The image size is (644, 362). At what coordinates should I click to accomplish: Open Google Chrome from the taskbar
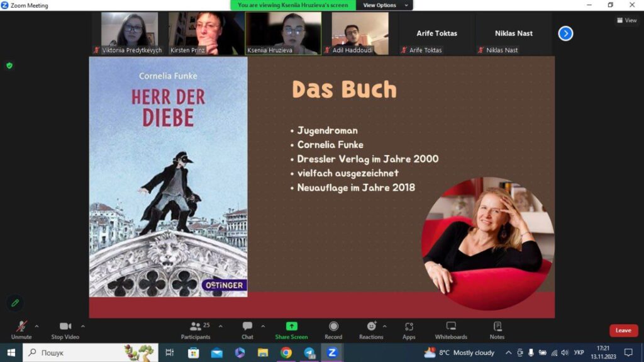286,353
